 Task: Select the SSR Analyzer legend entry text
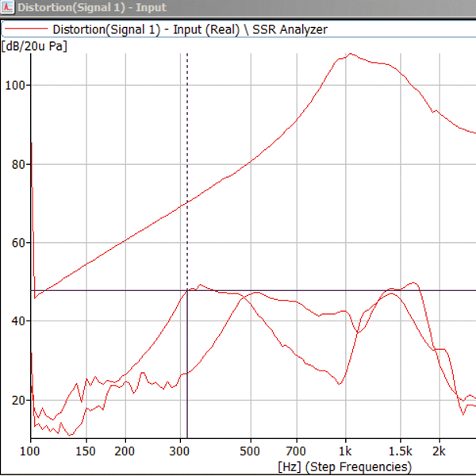[x=190, y=29]
